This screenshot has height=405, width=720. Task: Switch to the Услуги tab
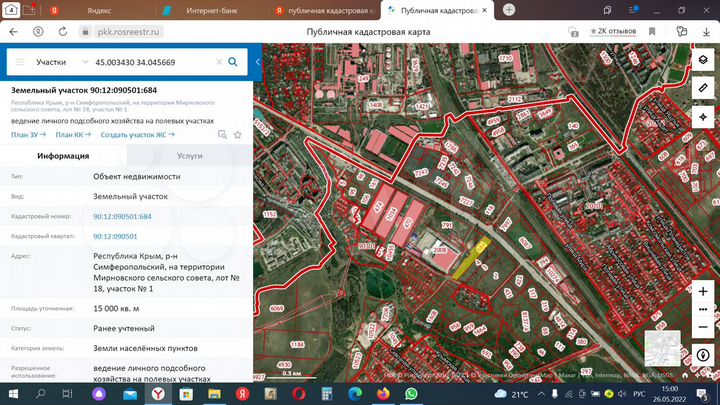point(189,156)
